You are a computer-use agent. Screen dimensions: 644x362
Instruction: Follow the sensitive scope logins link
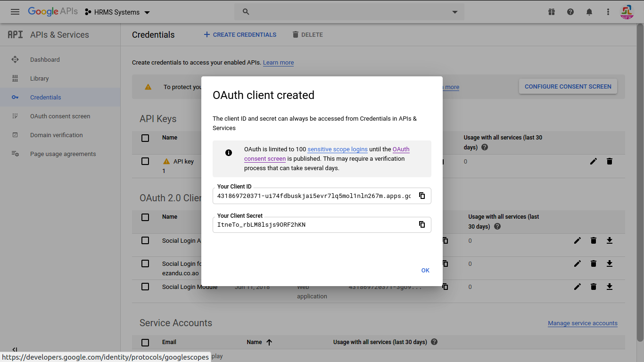click(338, 149)
